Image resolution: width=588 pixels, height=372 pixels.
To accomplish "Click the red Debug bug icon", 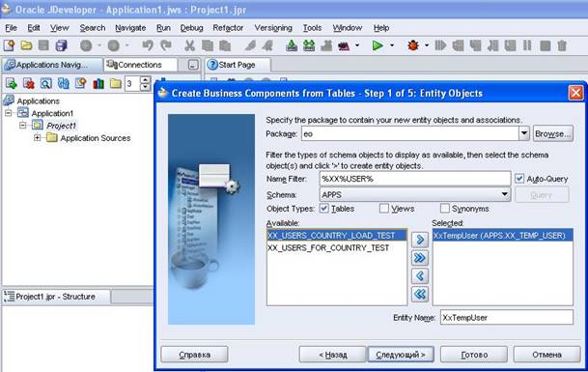I will pos(413,45).
